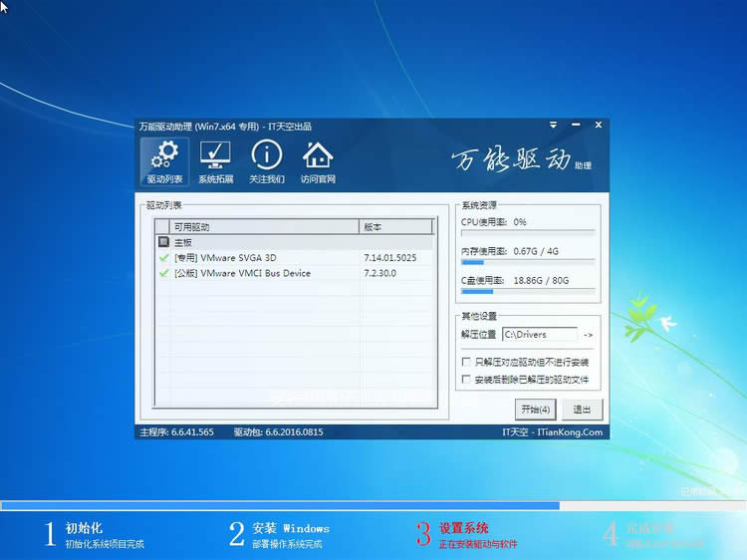747x560 pixels.
Task: Click the 版本 column header
Action: click(395, 227)
